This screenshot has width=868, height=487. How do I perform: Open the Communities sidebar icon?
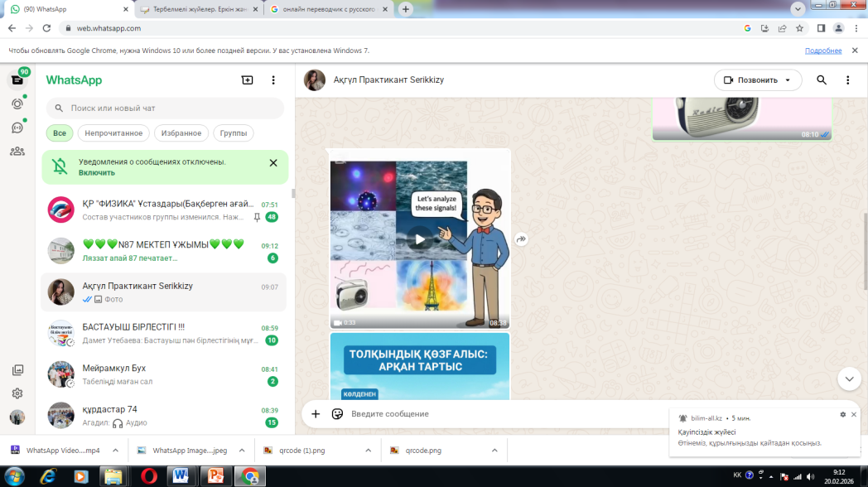pyautogui.click(x=17, y=151)
